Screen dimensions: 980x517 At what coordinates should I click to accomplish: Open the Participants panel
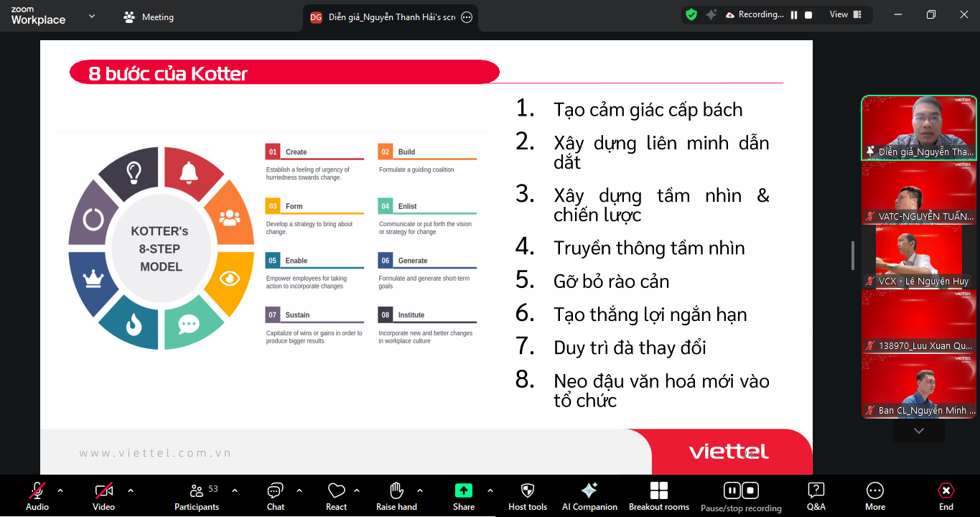(x=196, y=496)
